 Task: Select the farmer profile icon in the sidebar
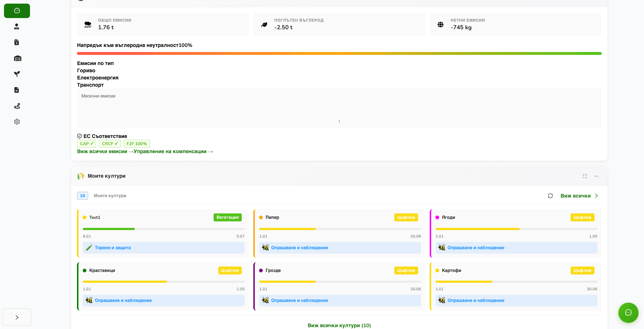(17, 26)
